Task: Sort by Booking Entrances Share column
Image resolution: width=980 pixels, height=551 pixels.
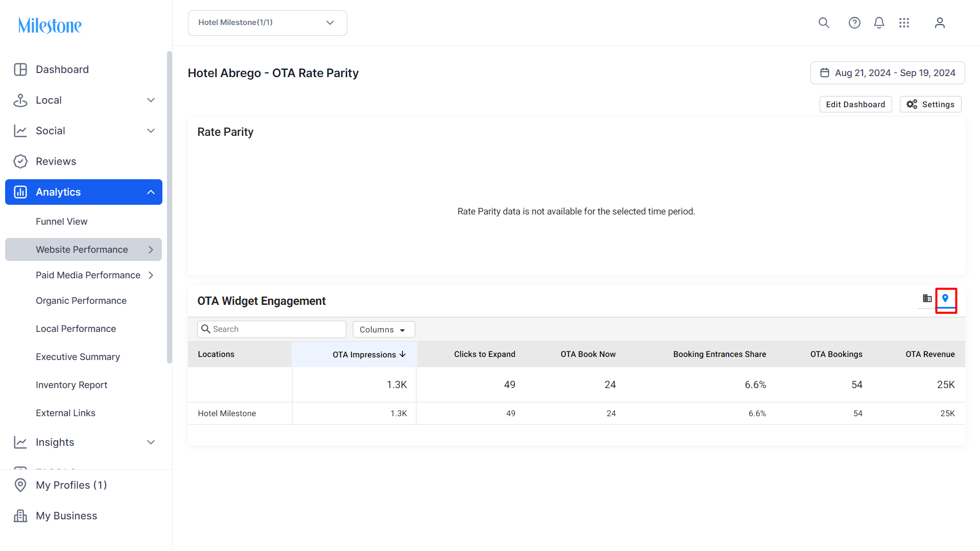Action: coord(720,354)
